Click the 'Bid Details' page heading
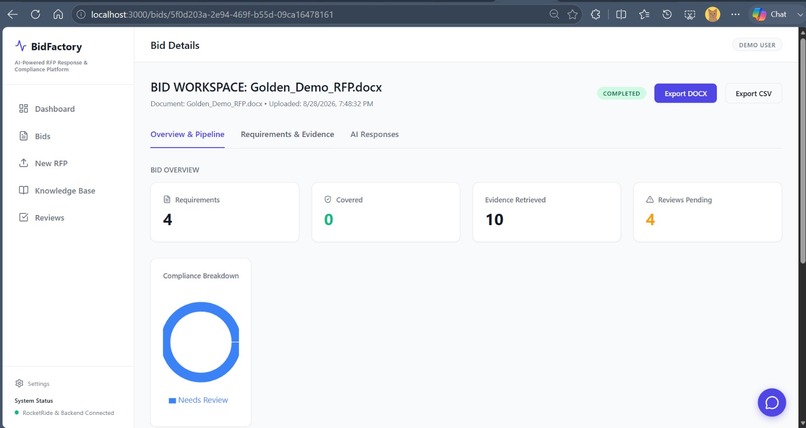Image resolution: width=806 pixels, height=428 pixels. coord(175,45)
